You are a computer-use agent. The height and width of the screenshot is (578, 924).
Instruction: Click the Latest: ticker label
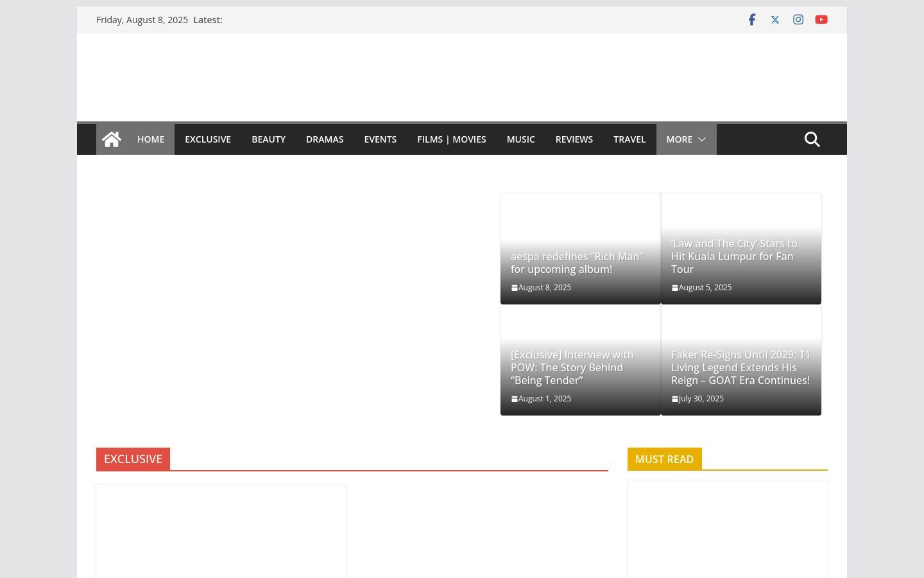(x=208, y=20)
